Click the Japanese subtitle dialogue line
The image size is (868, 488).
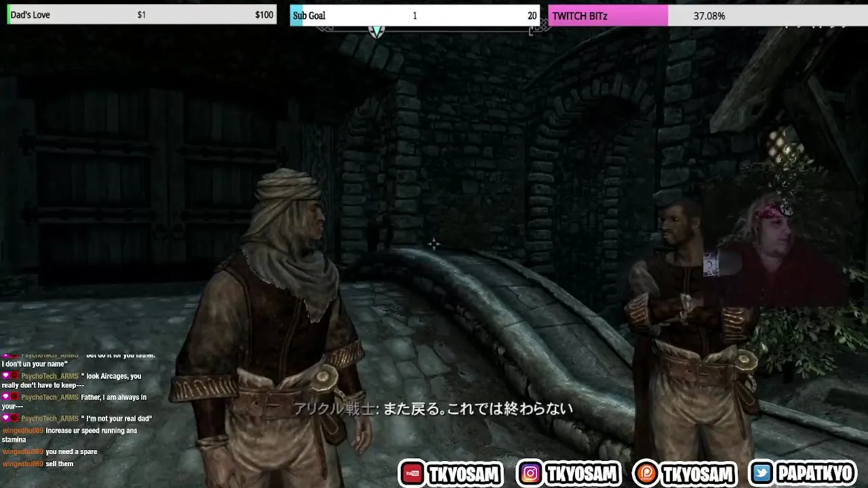point(433,409)
